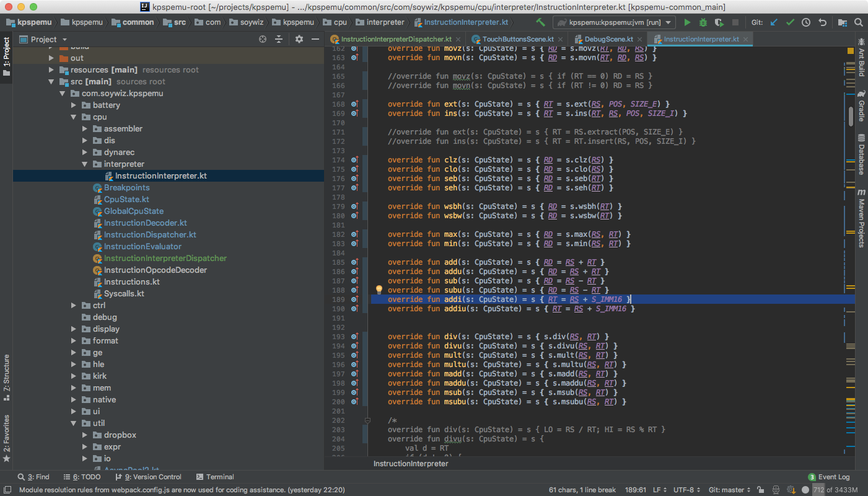Click the Build project hammer icon
This screenshot has width=868, height=496.
[541, 22]
